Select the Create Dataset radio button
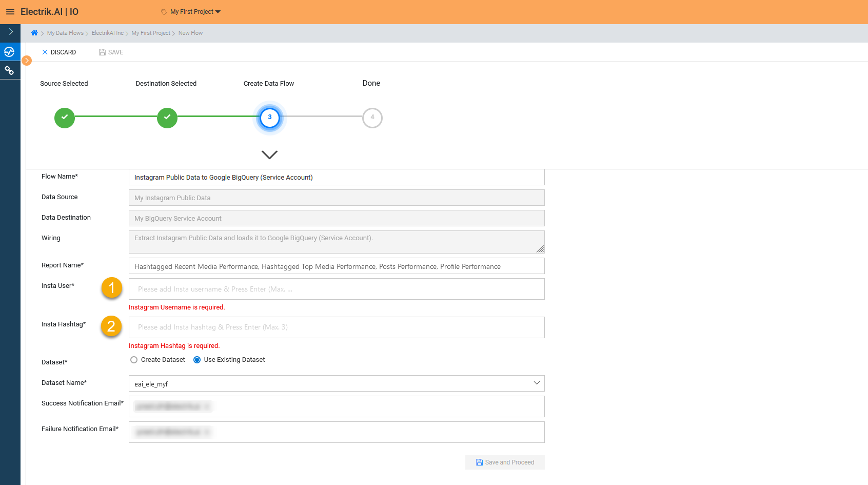 click(x=133, y=359)
